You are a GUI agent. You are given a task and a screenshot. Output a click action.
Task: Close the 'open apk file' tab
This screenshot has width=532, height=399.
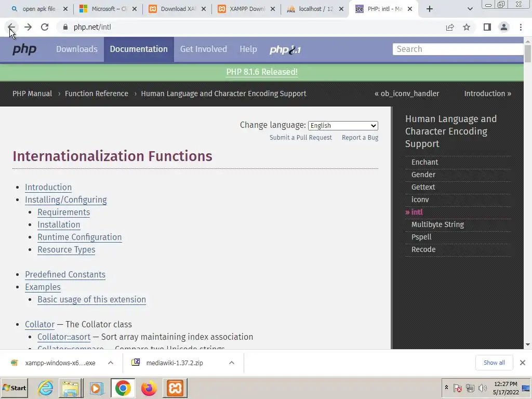click(x=65, y=9)
